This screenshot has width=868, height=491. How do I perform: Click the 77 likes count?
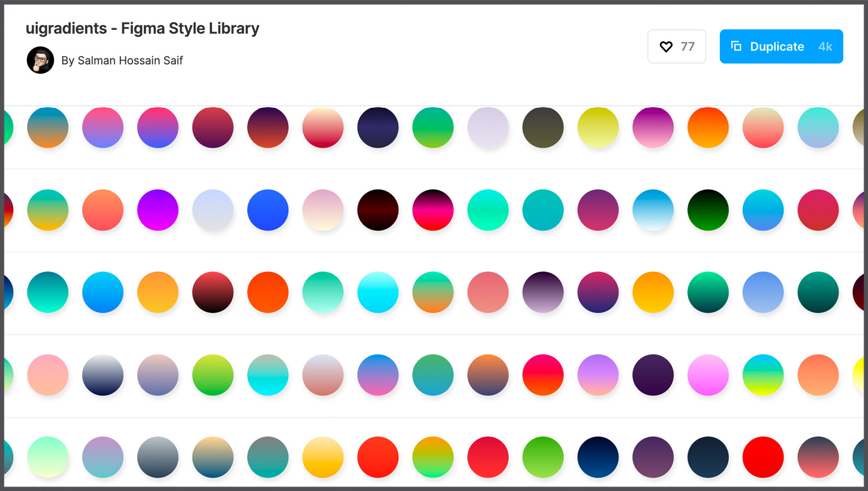[687, 46]
